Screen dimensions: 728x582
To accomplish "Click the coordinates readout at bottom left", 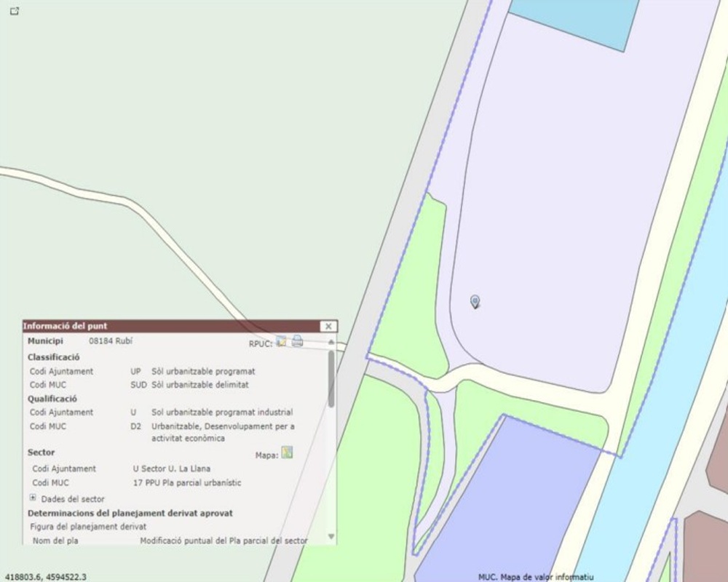I will point(46,577).
